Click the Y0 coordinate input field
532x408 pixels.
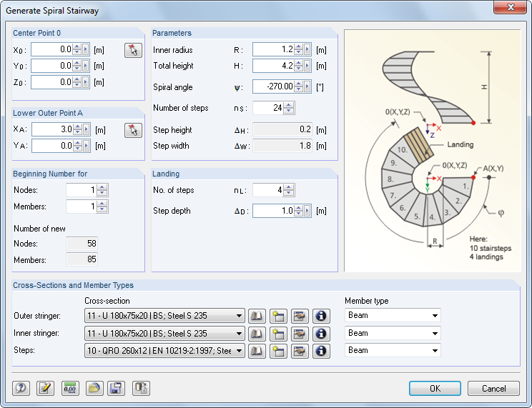pos(52,66)
